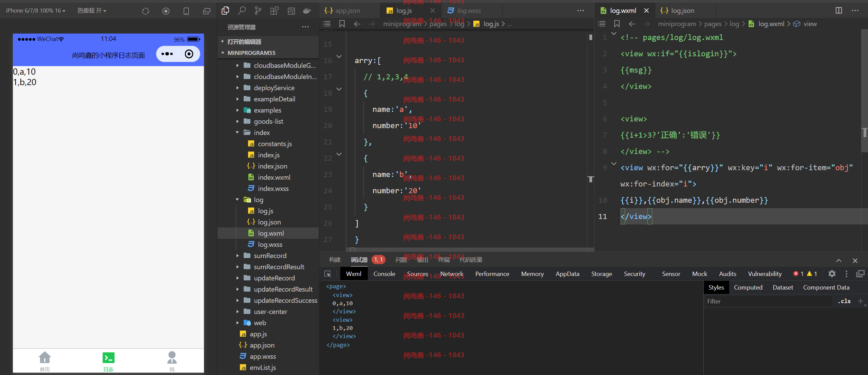
Task: Open the Dataset styles tab
Action: (x=782, y=288)
